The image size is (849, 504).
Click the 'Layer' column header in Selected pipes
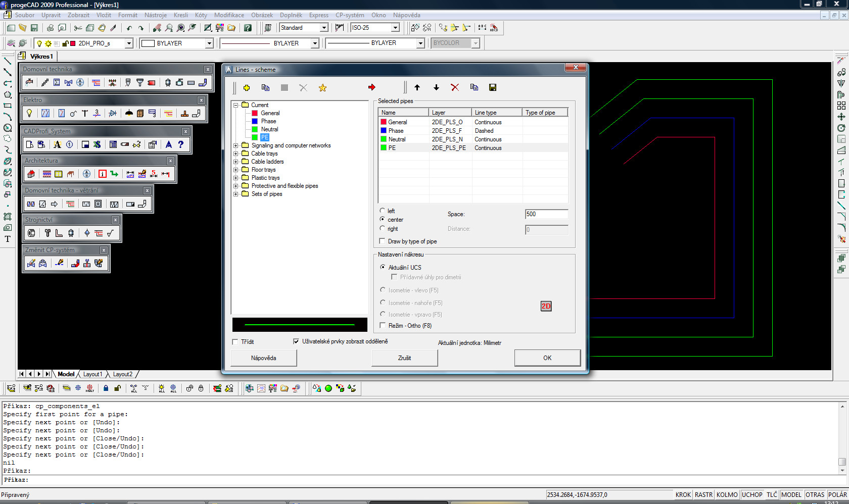coord(451,113)
